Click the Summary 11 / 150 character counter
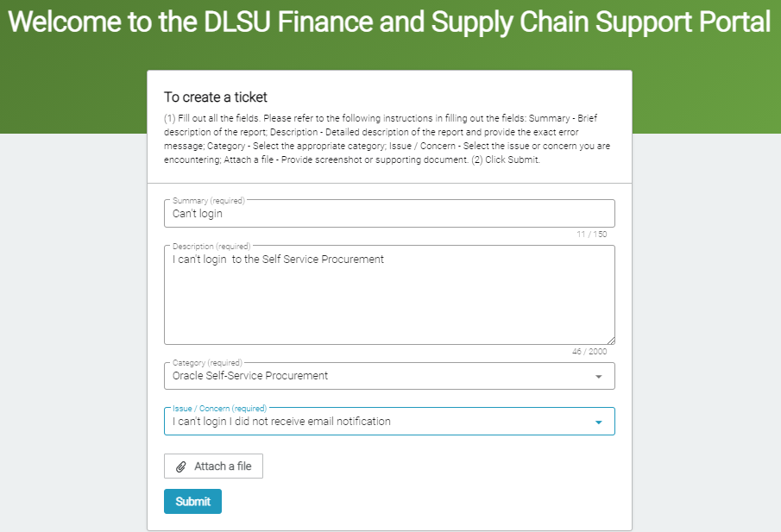This screenshot has width=781, height=532. pyautogui.click(x=592, y=235)
